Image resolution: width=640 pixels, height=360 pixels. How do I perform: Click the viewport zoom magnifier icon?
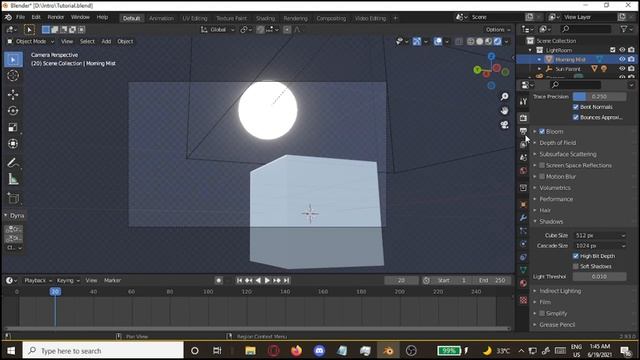click(x=504, y=96)
